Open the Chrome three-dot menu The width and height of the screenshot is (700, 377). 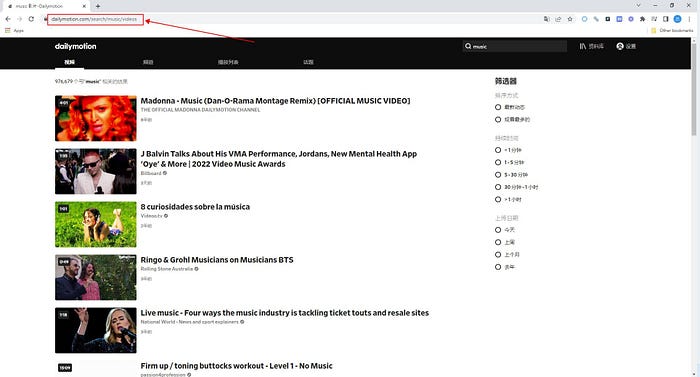690,19
